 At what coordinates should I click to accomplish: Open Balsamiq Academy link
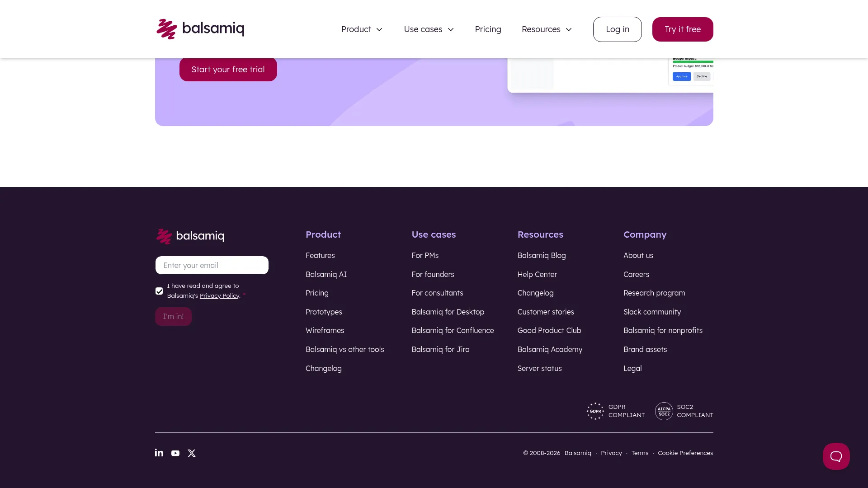pos(550,349)
